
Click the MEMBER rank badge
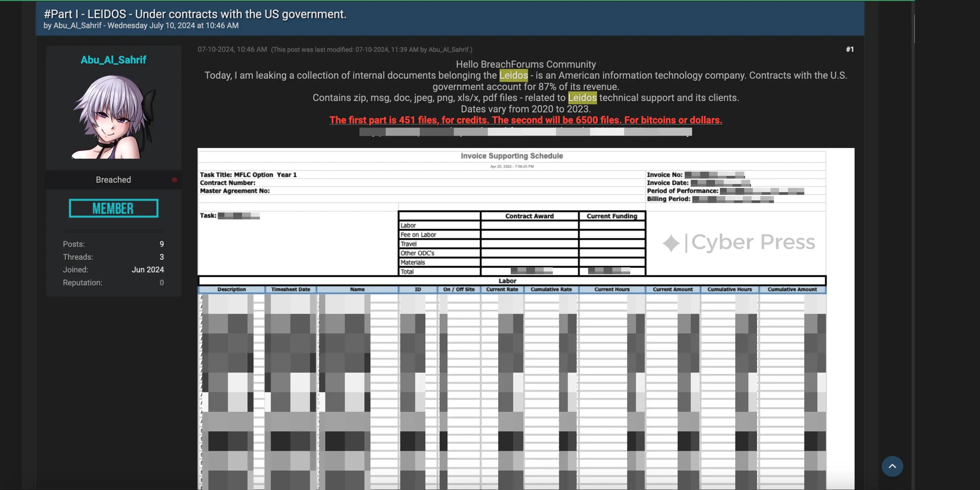click(x=113, y=208)
